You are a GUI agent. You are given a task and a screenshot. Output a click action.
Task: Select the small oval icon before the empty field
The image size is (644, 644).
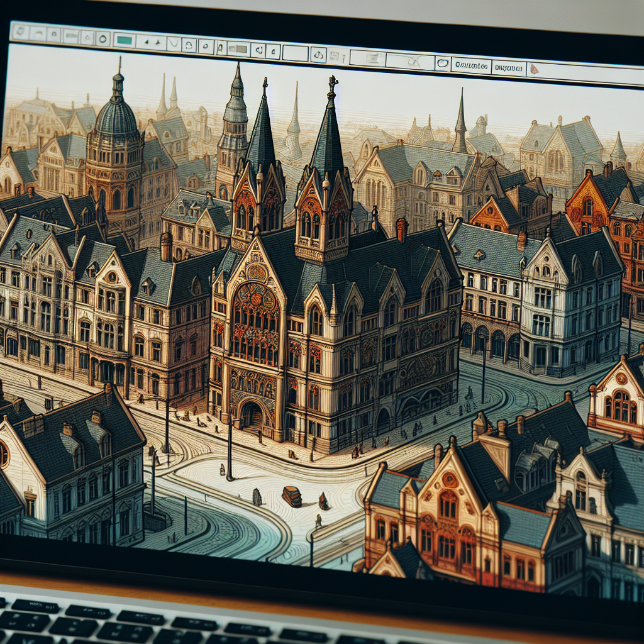click(273, 52)
